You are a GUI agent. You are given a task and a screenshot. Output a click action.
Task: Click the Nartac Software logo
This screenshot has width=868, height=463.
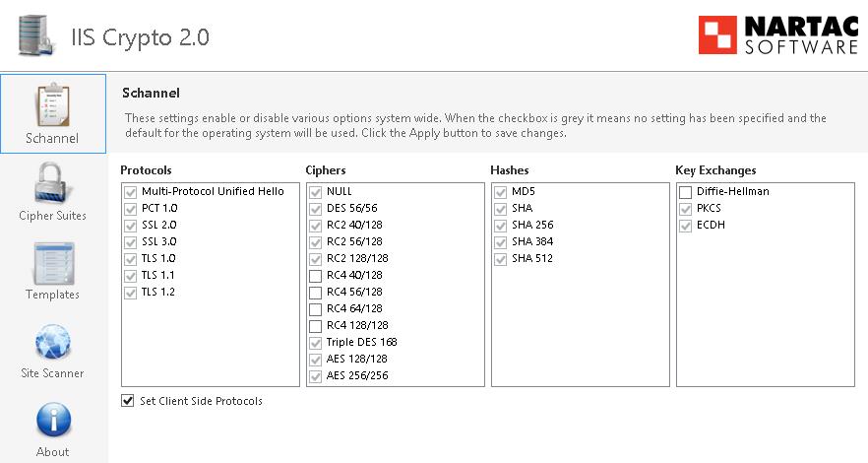tap(777, 34)
